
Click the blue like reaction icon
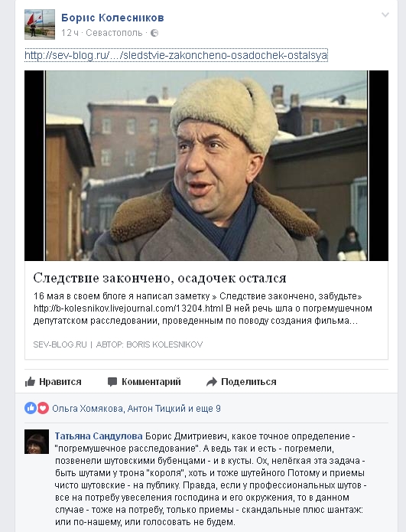tap(31, 408)
